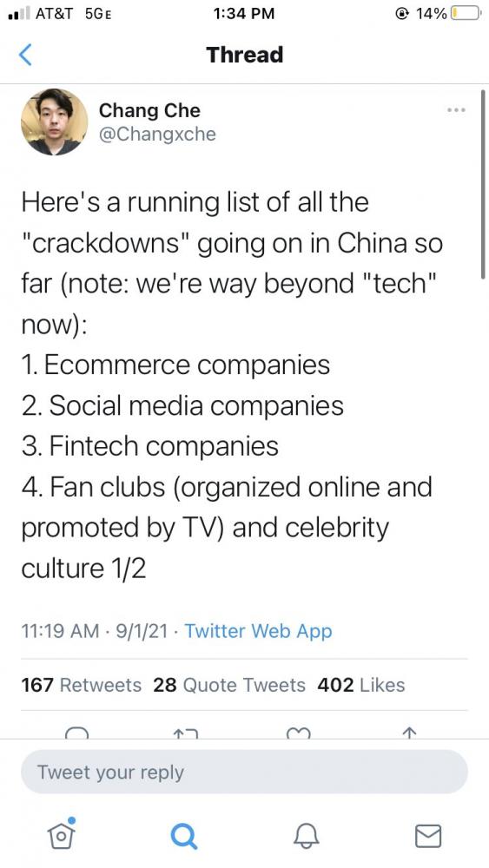
Task: Open the Messages envelope tab
Action: tap(429, 836)
